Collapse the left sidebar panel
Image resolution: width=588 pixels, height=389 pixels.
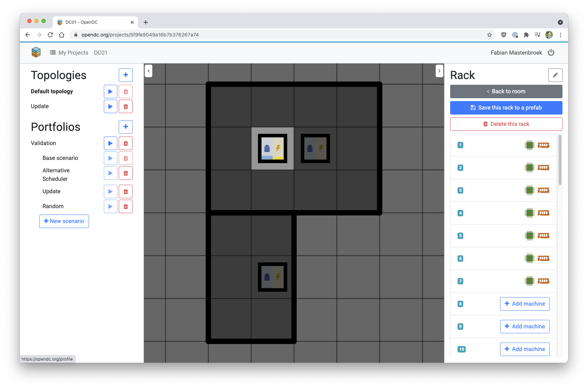149,71
